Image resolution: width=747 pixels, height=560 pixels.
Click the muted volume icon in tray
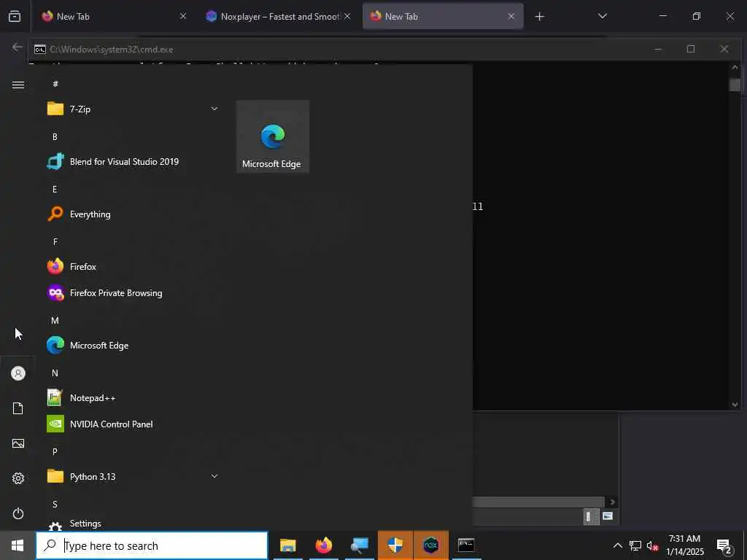(x=652, y=545)
